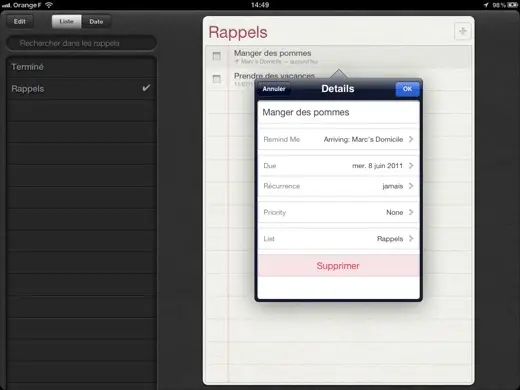Check off Prendre des vacances reminder

217,79
